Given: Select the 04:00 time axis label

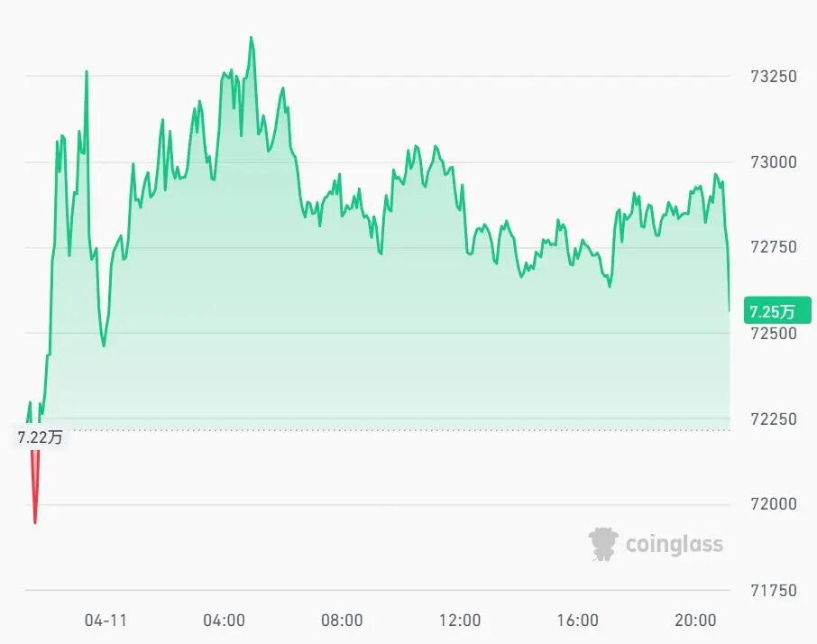Looking at the screenshot, I should (224, 620).
